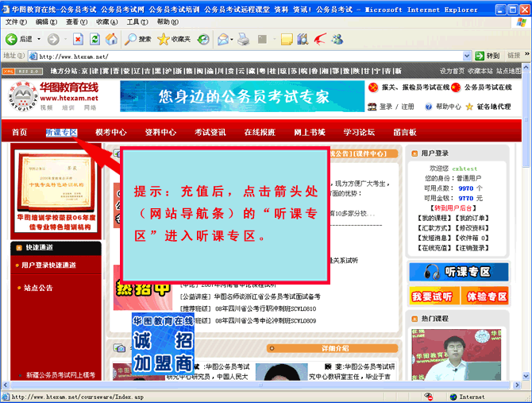Open Messenger with the people icon

click(x=337, y=39)
